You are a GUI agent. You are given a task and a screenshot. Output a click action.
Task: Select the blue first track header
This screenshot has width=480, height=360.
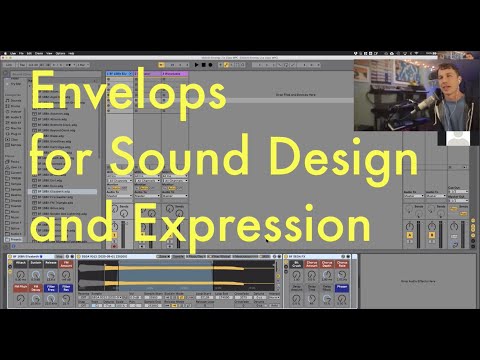pos(119,73)
